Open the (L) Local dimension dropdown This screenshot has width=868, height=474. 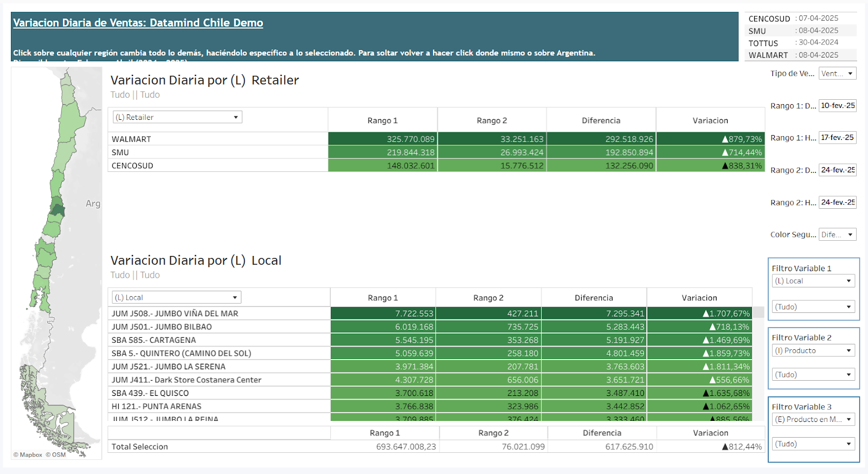point(176,297)
